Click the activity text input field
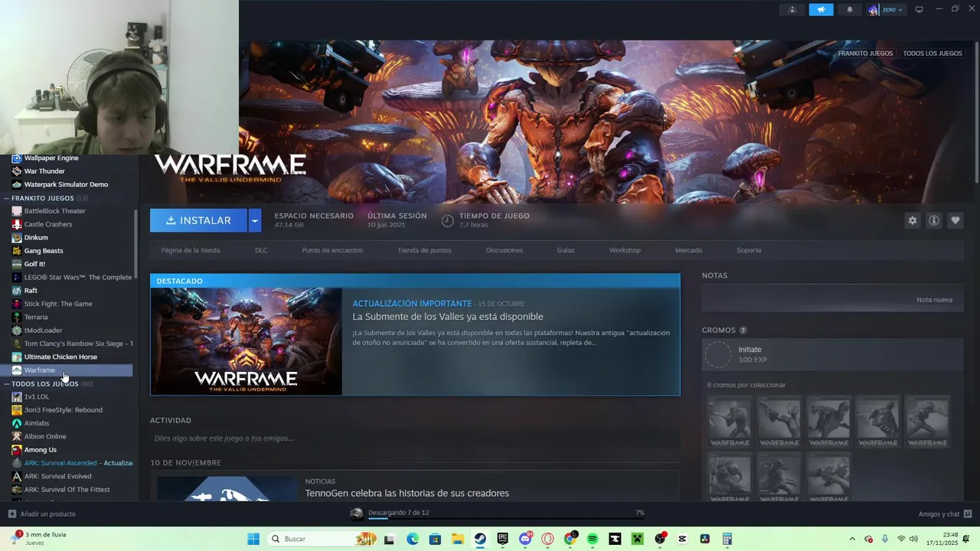 point(415,439)
